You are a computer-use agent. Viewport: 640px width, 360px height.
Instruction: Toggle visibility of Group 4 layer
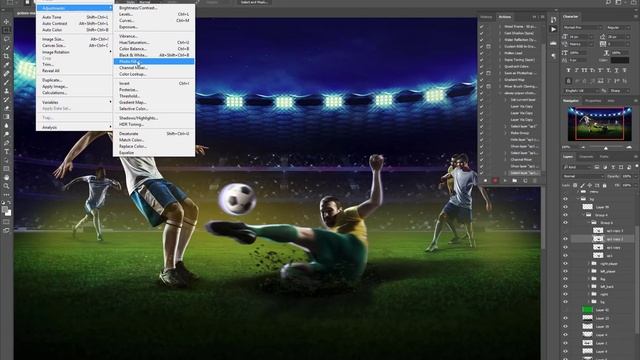(x=565, y=215)
